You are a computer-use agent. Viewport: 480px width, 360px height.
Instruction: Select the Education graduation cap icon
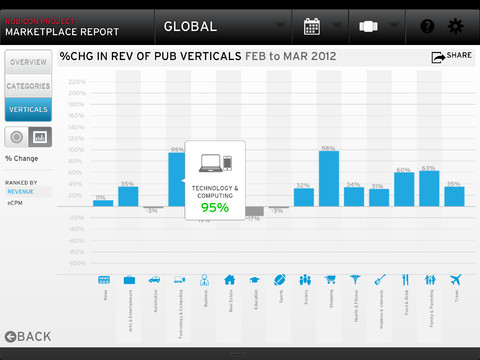coord(254,280)
